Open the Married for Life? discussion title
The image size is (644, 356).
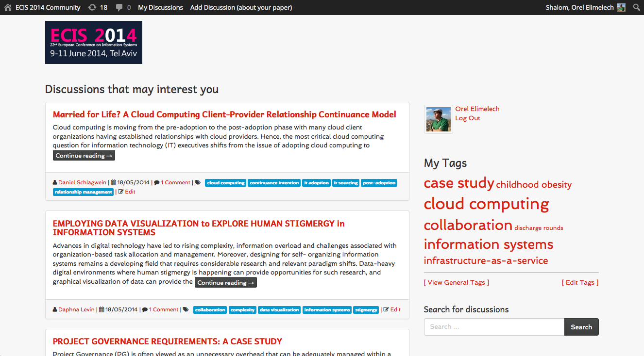click(x=224, y=114)
